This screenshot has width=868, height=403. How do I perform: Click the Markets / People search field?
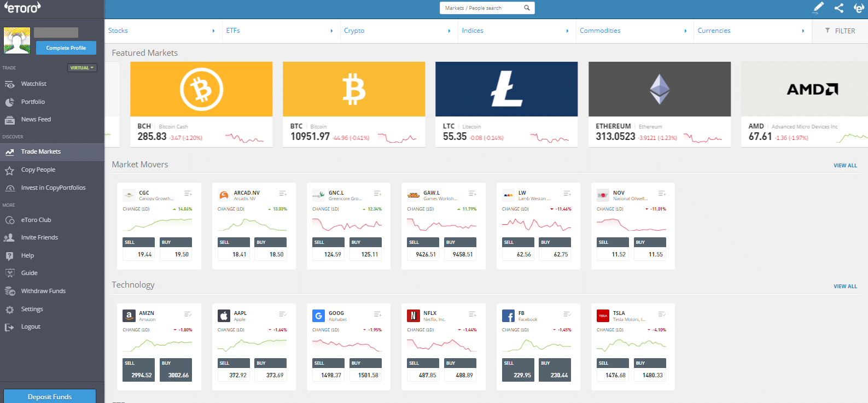(487, 8)
